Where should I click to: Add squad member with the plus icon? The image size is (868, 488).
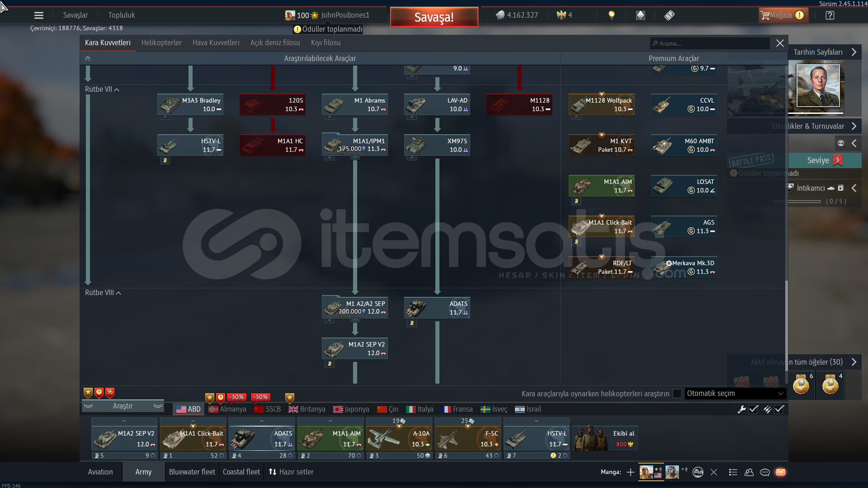[x=631, y=472]
